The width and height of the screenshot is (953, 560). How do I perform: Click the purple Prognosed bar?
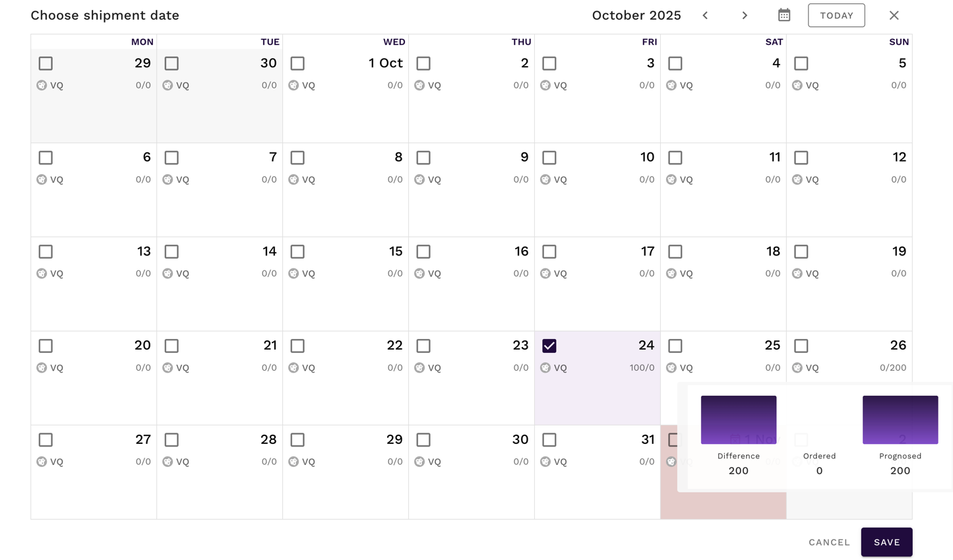tap(900, 420)
